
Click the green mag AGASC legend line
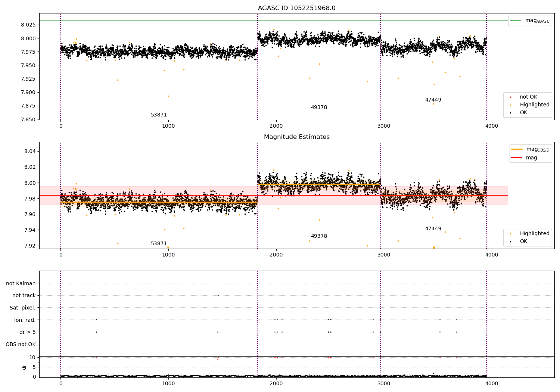tap(516, 21)
